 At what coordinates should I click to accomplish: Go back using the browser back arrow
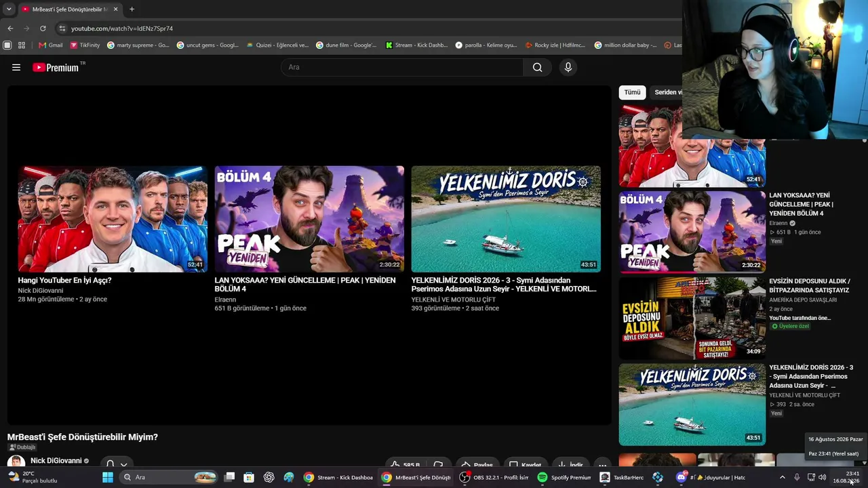click(x=10, y=28)
